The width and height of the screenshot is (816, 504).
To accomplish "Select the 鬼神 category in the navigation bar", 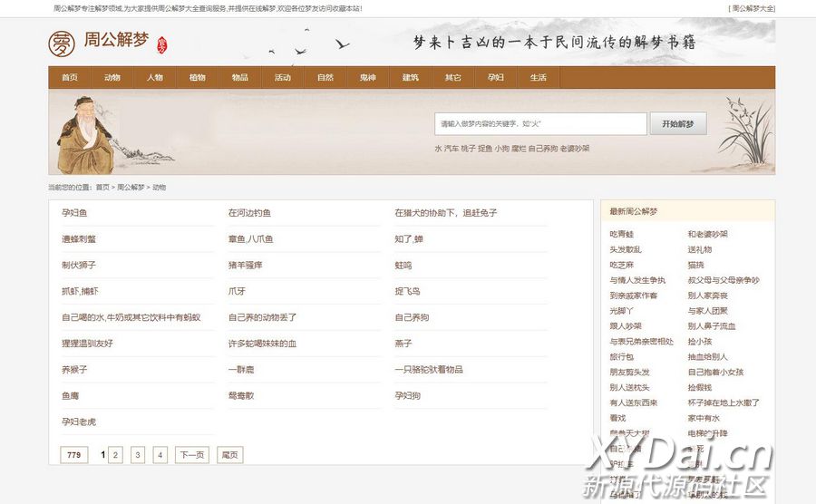I will coord(367,78).
